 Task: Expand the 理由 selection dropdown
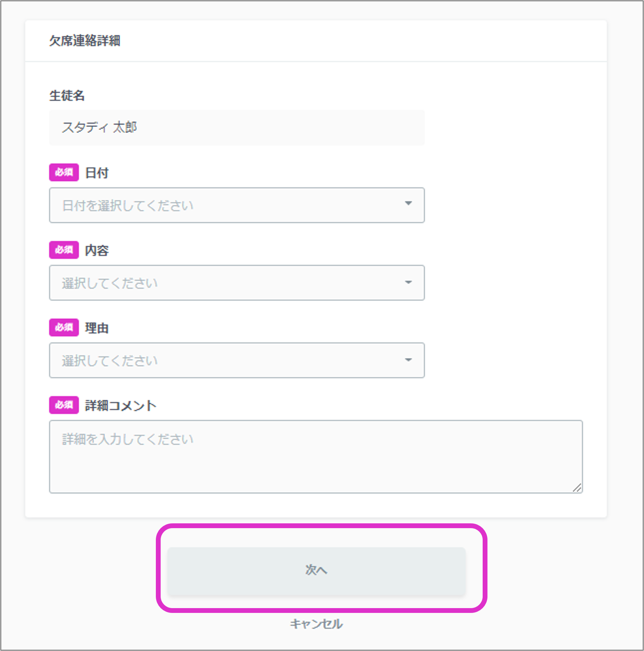[x=237, y=360]
